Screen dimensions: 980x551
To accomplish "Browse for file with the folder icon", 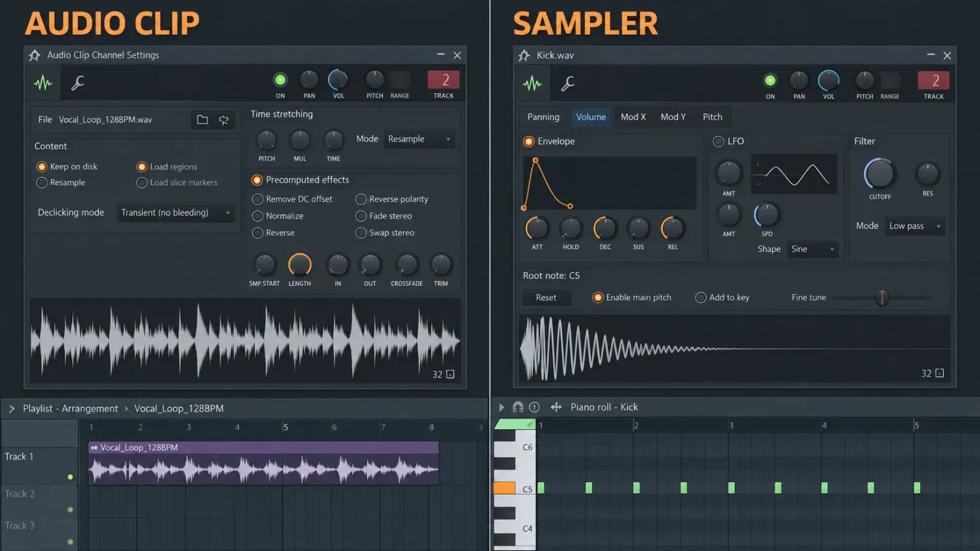I will pyautogui.click(x=202, y=120).
